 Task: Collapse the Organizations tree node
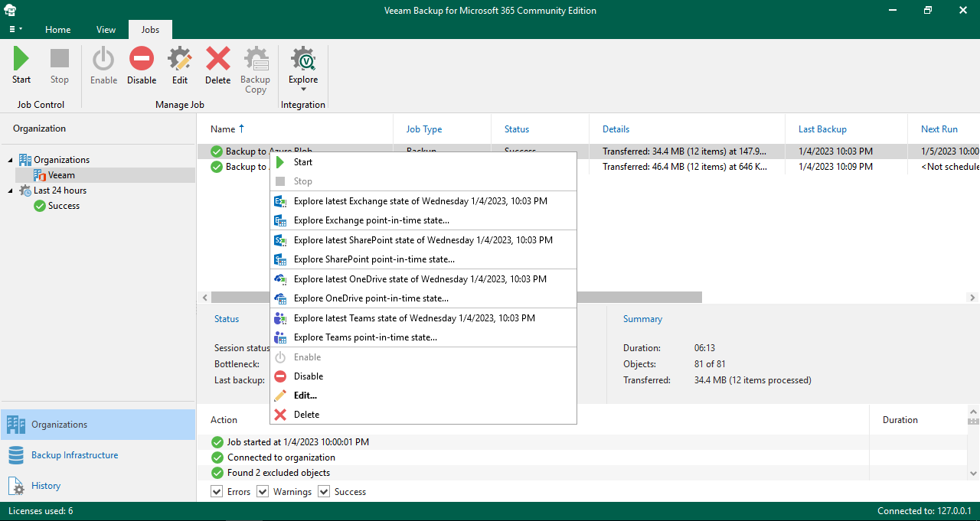pyautogui.click(x=11, y=160)
